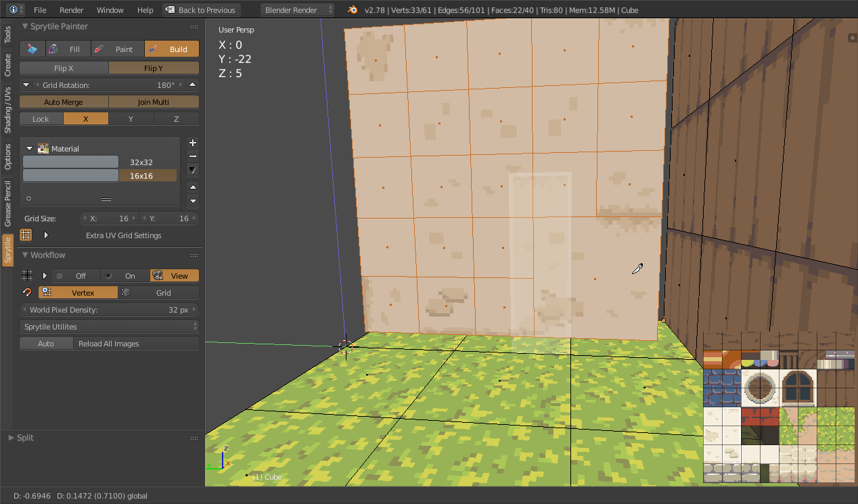858x504 pixels.
Task: Set plane normal to Y axis
Action: coord(131,119)
